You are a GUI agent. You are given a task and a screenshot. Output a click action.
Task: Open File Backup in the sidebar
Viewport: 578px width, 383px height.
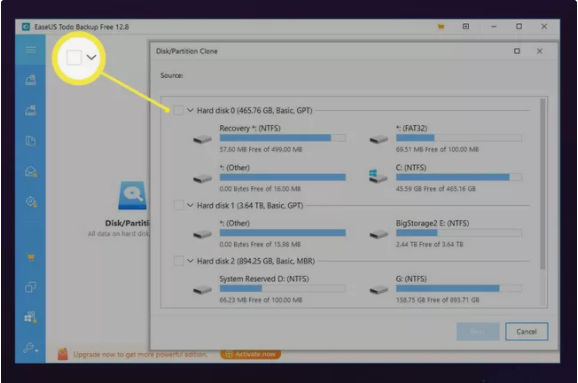click(x=31, y=141)
